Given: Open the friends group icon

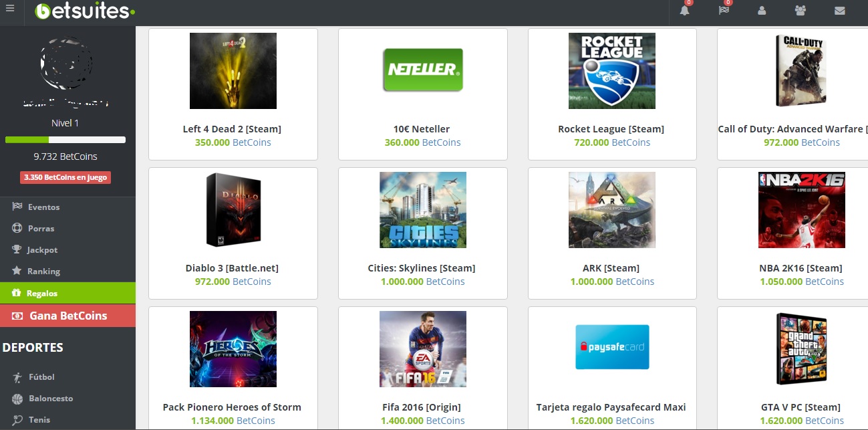Looking at the screenshot, I should click(x=800, y=11).
